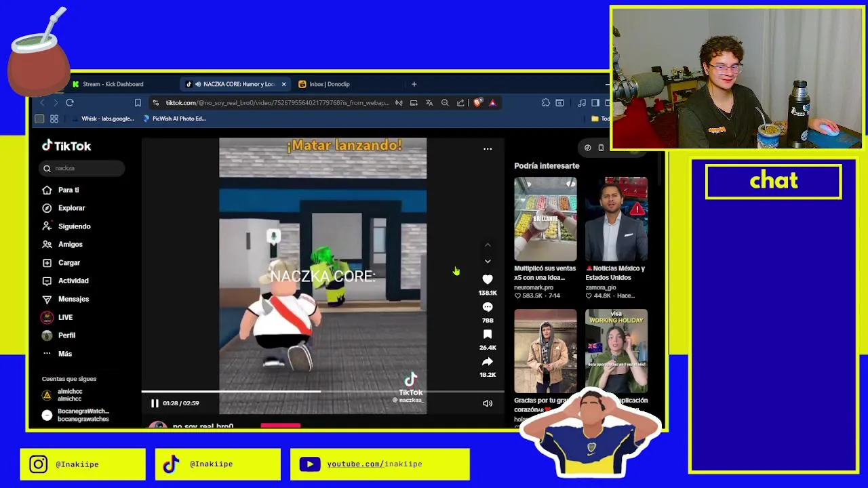
Task: Open comments via the speech bubble icon
Action: point(488,307)
